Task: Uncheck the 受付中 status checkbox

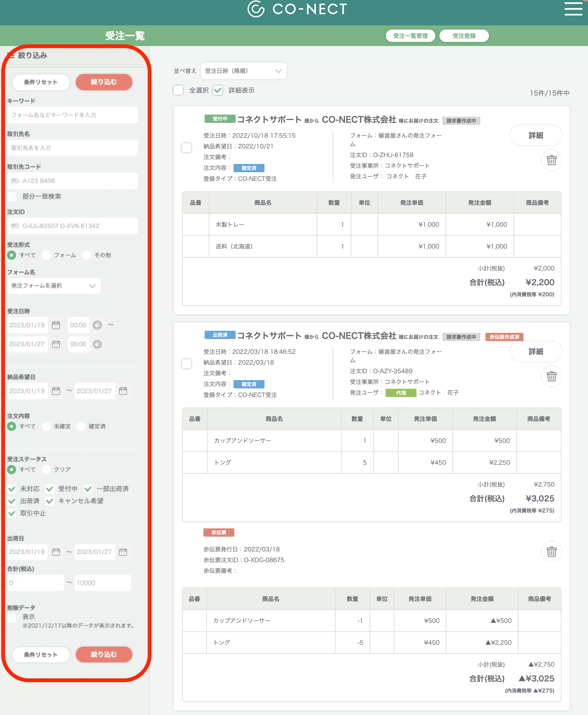Action: 50,489
